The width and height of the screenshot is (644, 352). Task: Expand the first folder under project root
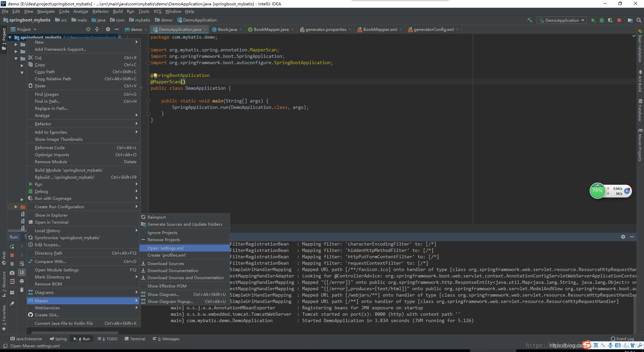16,44
